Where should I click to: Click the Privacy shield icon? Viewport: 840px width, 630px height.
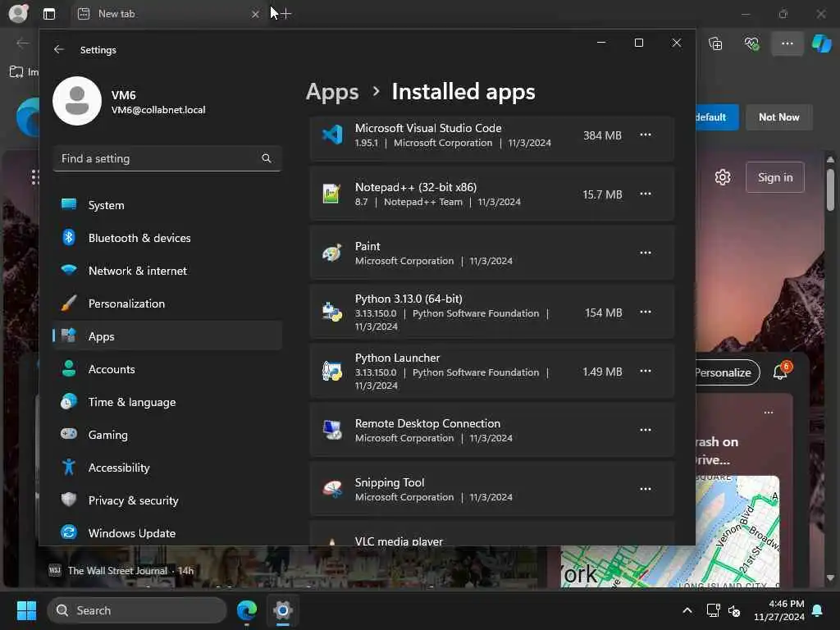pos(69,500)
